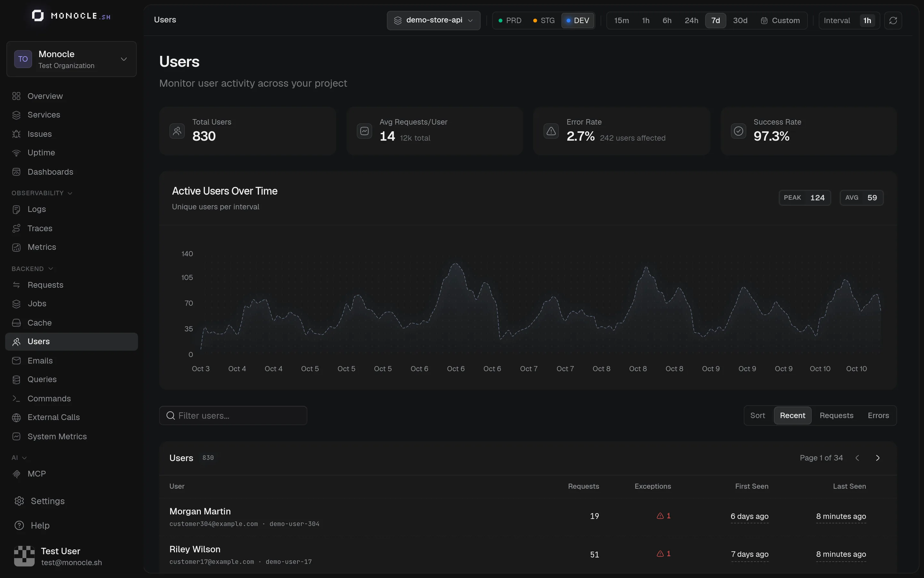Open Custom time range picker

coord(780,20)
